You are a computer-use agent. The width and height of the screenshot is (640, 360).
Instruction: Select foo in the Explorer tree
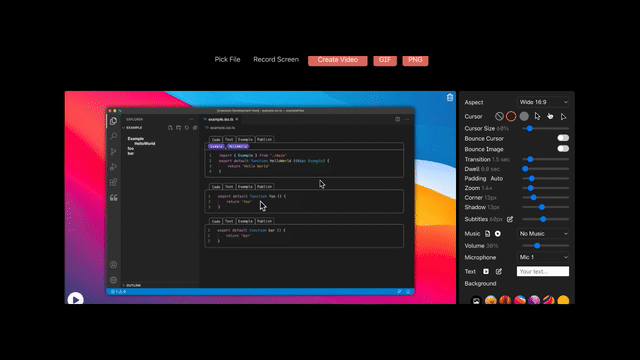[x=131, y=149]
